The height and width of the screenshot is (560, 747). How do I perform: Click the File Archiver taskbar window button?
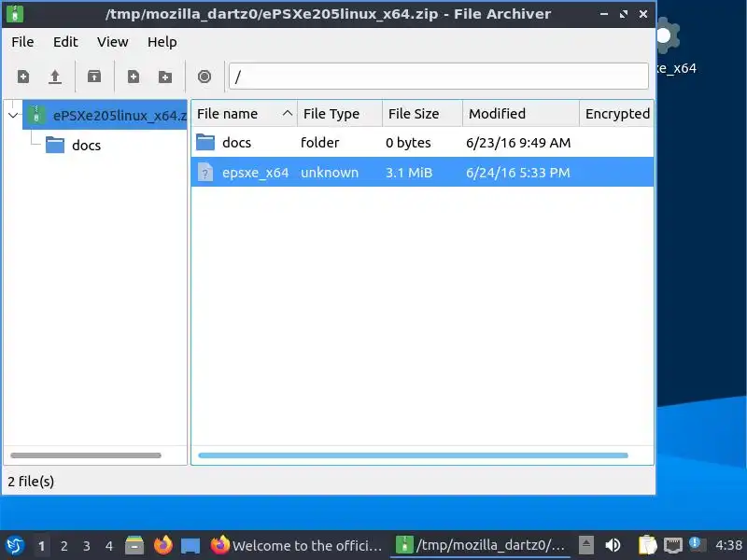[x=480, y=545]
